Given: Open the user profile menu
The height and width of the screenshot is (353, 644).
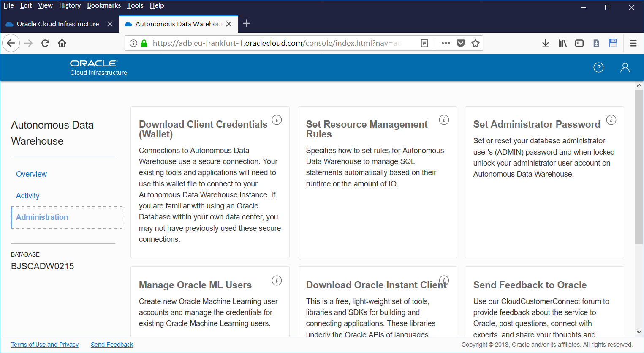Looking at the screenshot, I should pos(625,68).
